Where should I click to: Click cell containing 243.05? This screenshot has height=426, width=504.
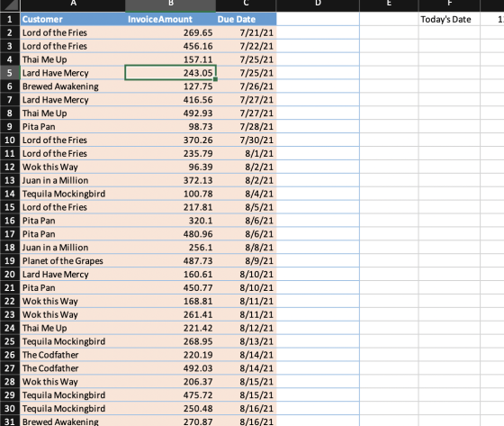(170, 73)
